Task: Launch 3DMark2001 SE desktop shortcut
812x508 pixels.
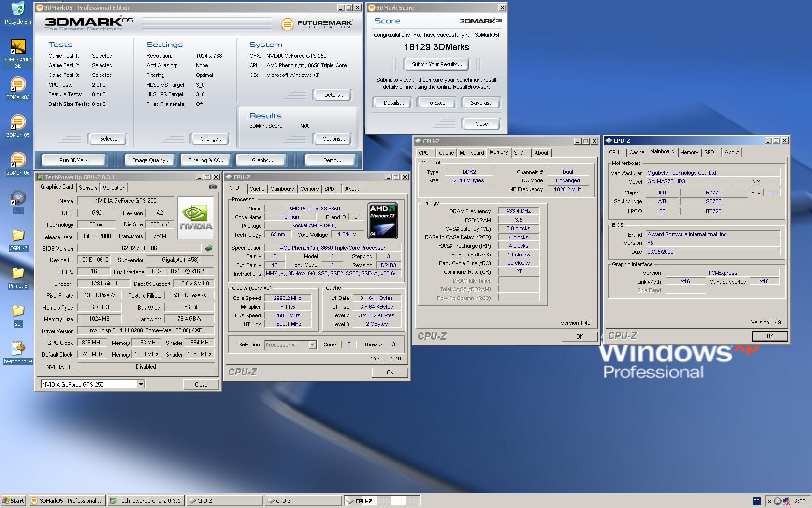Action: [18, 53]
